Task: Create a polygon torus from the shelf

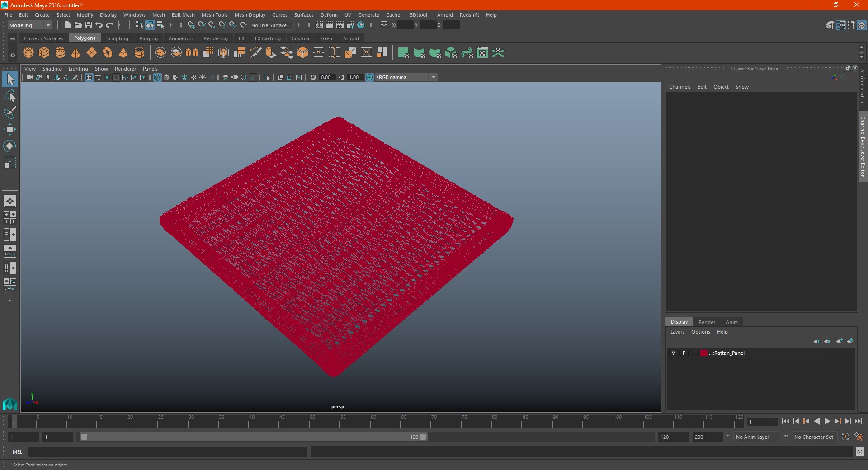Action: (x=108, y=53)
